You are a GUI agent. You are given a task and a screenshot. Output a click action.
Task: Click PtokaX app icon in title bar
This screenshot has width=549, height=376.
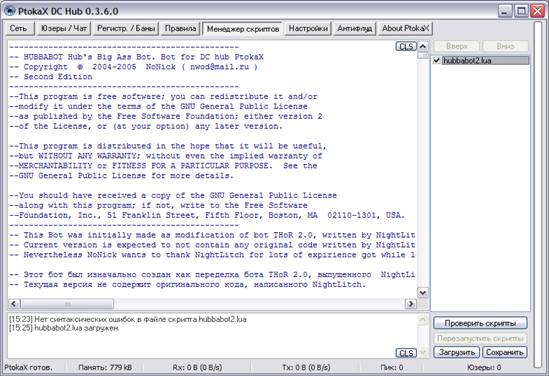[x=9, y=11]
